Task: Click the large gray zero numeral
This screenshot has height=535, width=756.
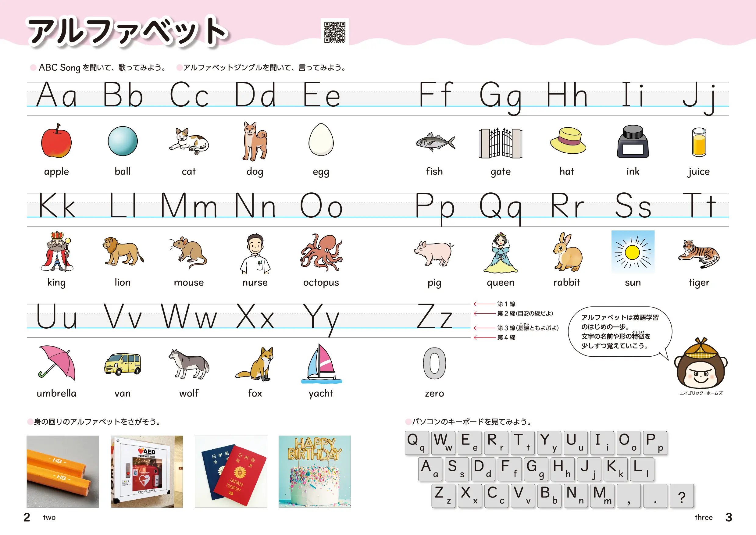Action: tap(434, 363)
